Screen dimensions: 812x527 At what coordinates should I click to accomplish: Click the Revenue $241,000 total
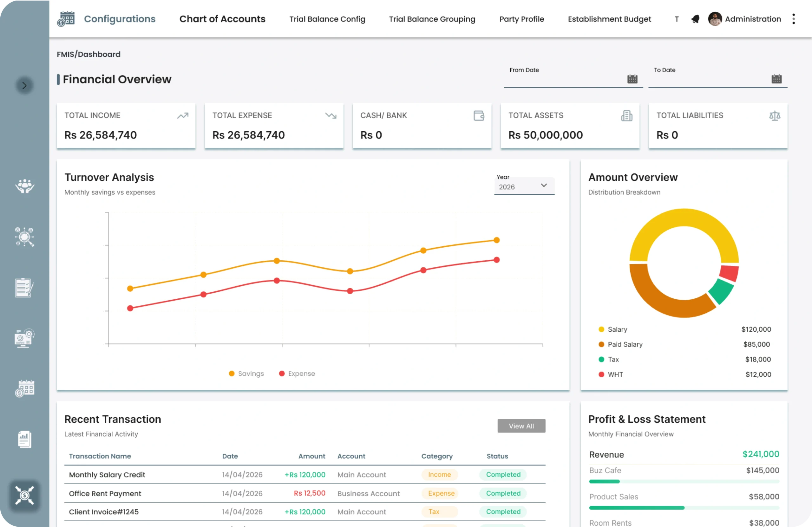[761, 454]
